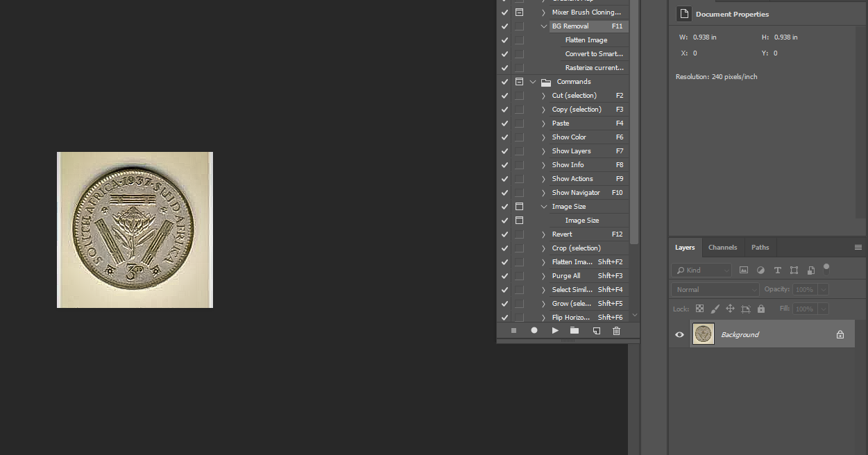
Task: Select the Show Info F8 action
Action: [589, 165]
